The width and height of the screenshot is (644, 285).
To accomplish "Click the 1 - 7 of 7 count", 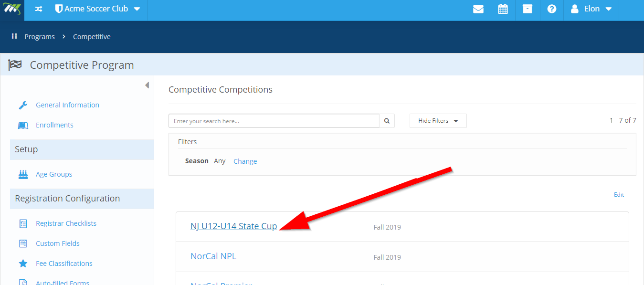I will pyautogui.click(x=623, y=120).
